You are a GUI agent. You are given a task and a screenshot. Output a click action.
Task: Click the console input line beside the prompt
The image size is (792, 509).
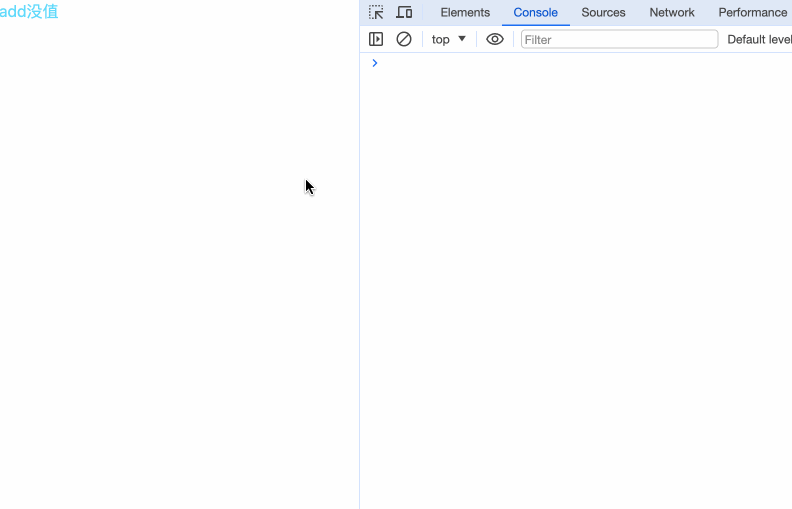pos(580,63)
